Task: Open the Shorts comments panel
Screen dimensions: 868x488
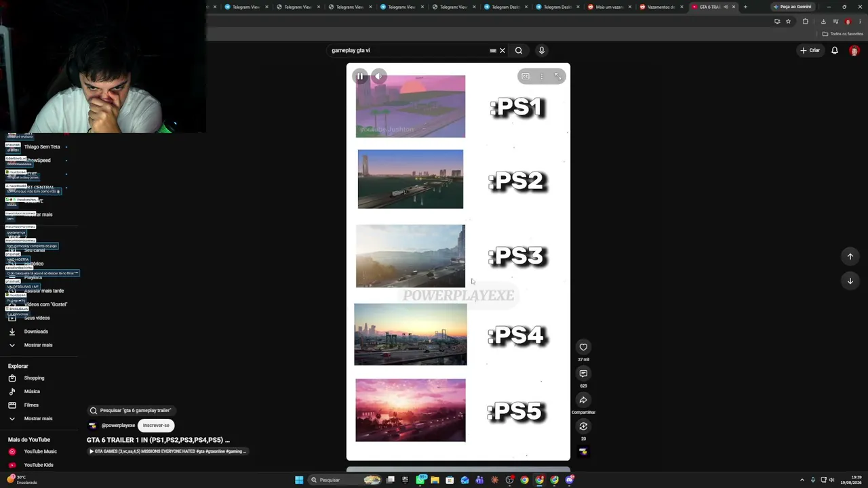Action: (x=583, y=373)
